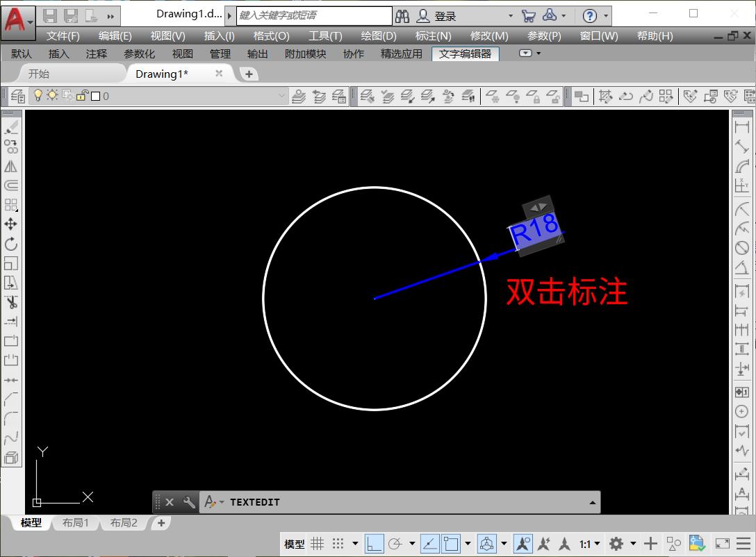Open Layer Properties Manager icon
The image size is (756, 557).
(18, 96)
